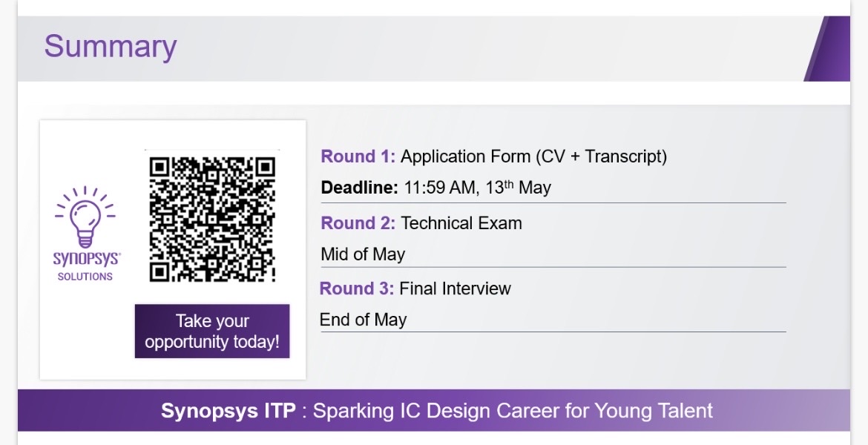This screenshot has height=445, width=868.
Task: Click the "Summary" heading
Action: (110, 46)
